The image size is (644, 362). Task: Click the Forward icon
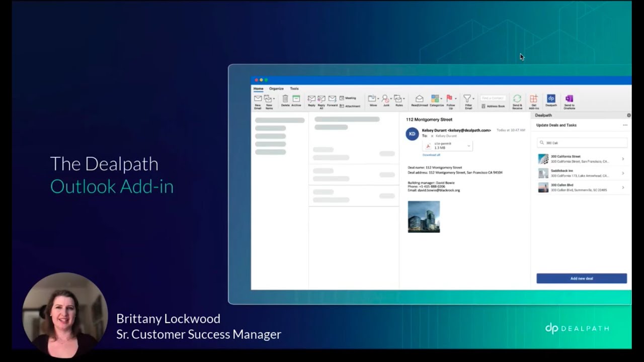332,99
